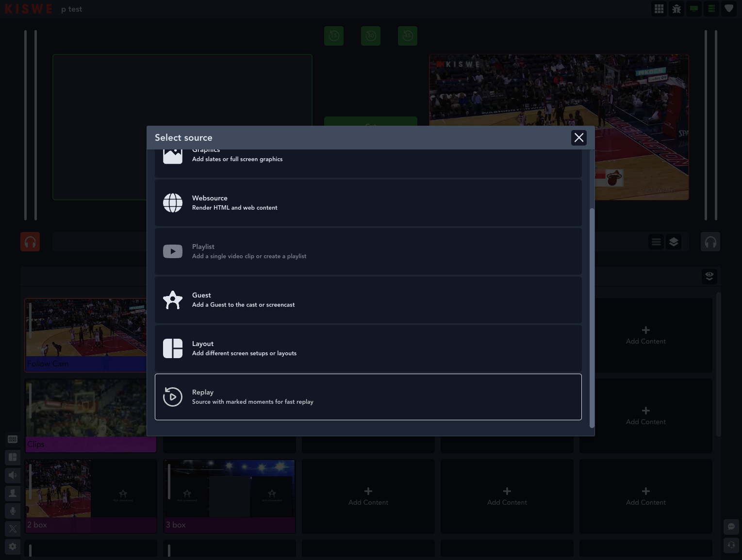The height and width of the screenshot is (560, 742).
Task: Click the Websource globe icon
Action: (172, 202)
